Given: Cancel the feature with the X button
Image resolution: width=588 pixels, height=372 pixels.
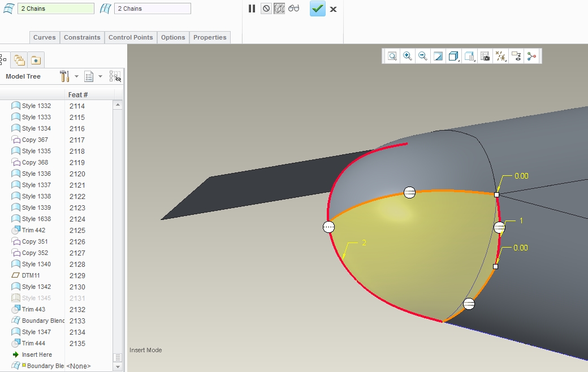Looking at the screenshot, I should point(333,10).
